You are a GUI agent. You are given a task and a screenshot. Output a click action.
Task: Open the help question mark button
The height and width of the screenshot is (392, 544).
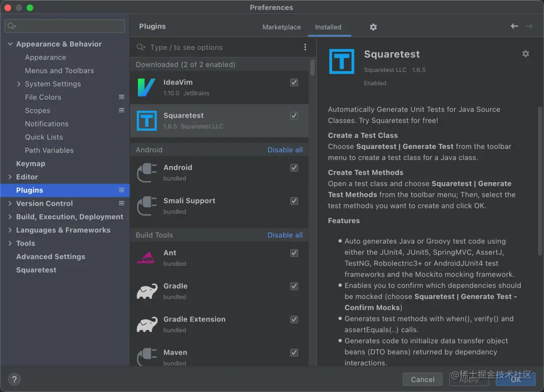(x=14, y=379)
